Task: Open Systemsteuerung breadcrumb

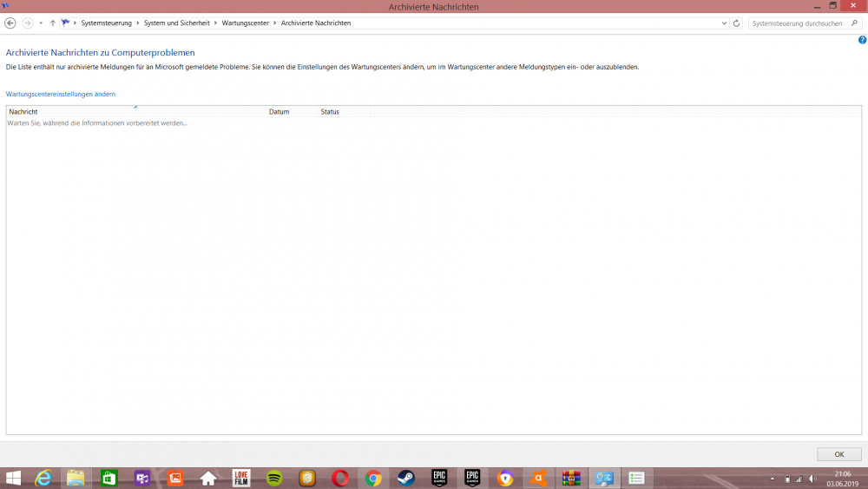Action: [106, 23]
